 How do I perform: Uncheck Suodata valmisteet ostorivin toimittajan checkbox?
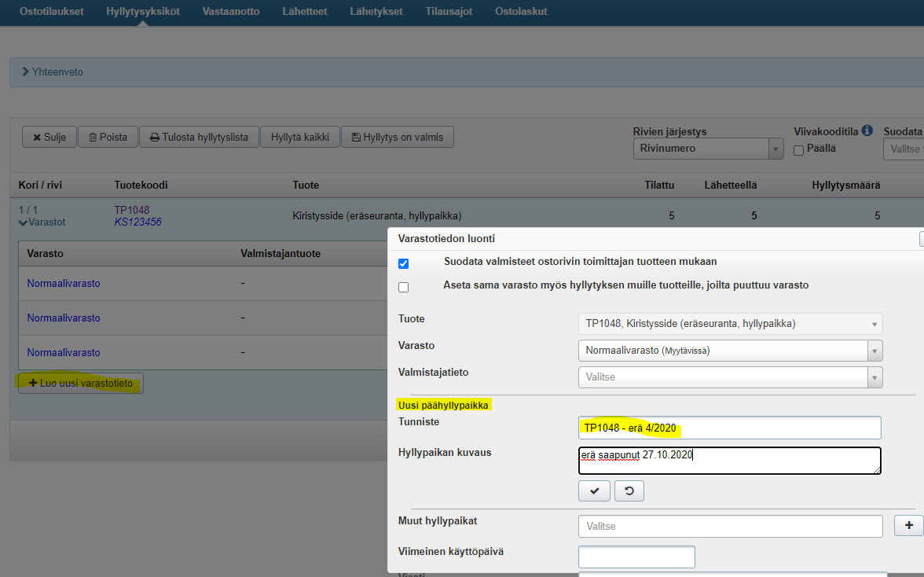(404, 263)
